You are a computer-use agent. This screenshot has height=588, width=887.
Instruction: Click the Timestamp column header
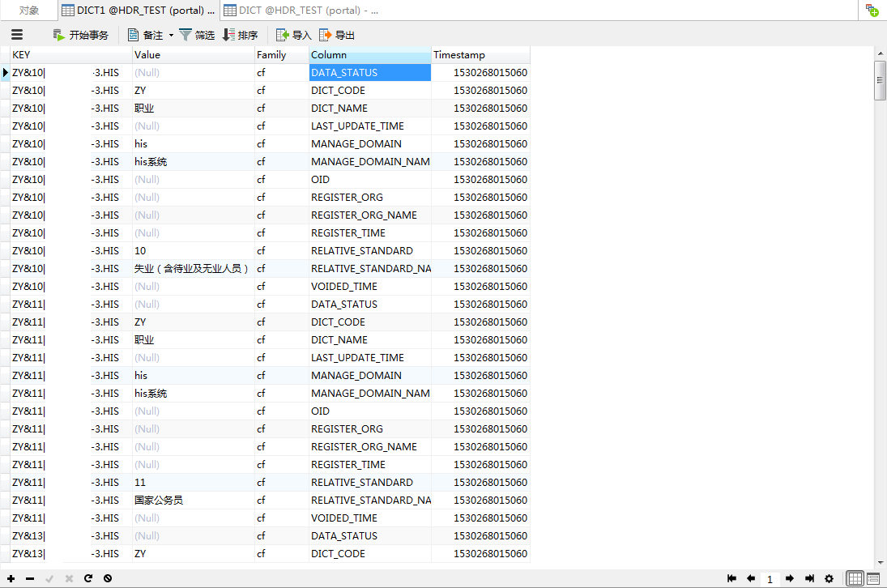[480, 55]
